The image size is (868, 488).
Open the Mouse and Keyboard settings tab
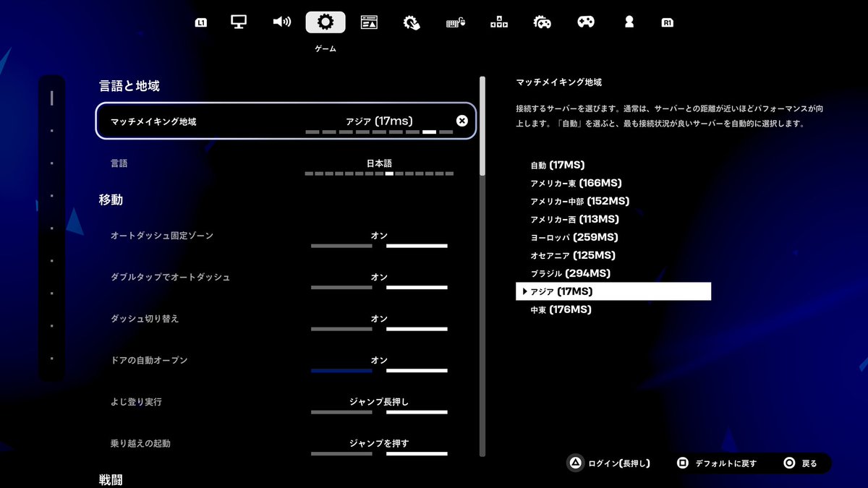[455, 23]
